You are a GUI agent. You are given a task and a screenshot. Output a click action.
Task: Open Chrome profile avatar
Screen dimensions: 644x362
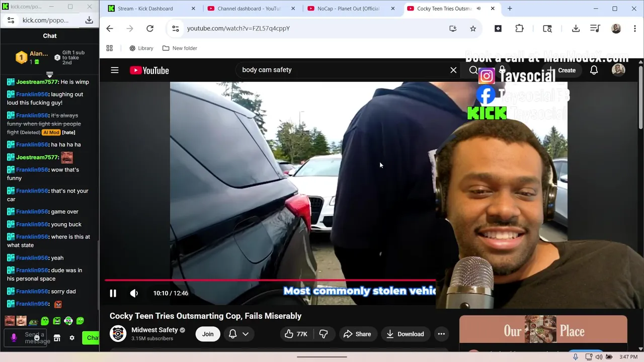pos(616,29)
